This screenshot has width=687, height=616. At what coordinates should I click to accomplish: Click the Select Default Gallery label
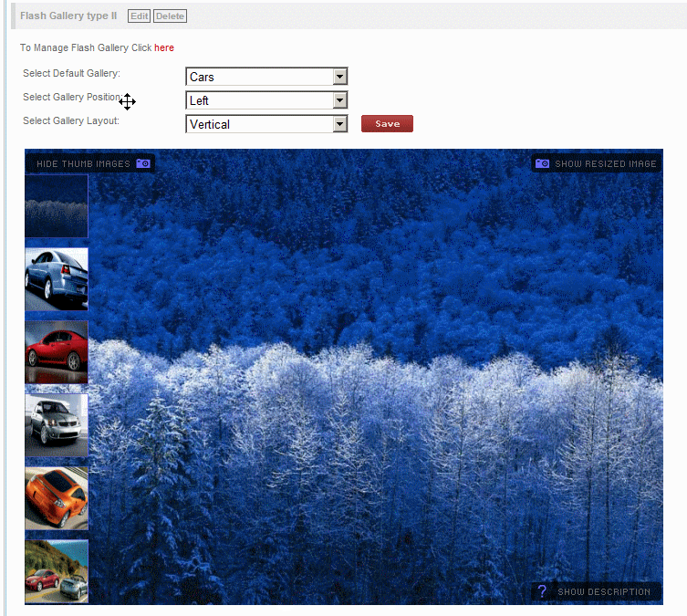[71, 73]
